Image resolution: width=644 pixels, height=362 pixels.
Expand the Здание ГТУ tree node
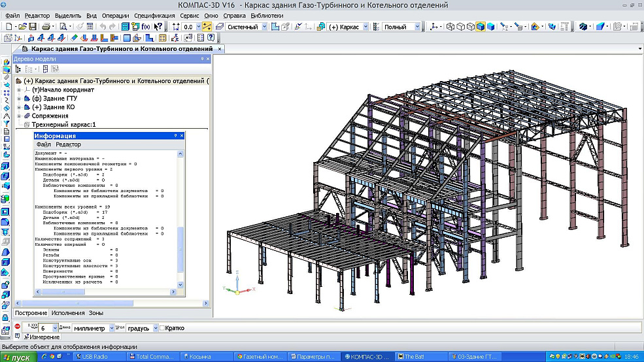coord(19,98)
